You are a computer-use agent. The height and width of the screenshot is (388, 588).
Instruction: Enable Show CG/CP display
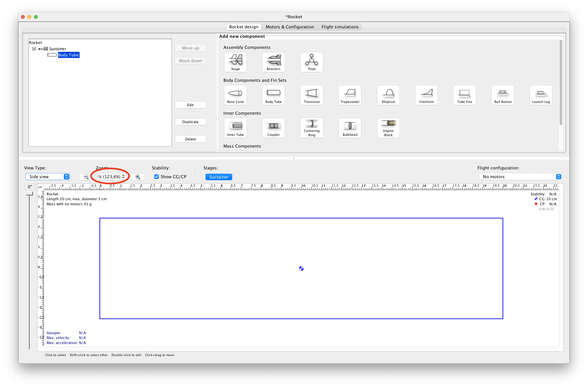(x=156, y=176)
